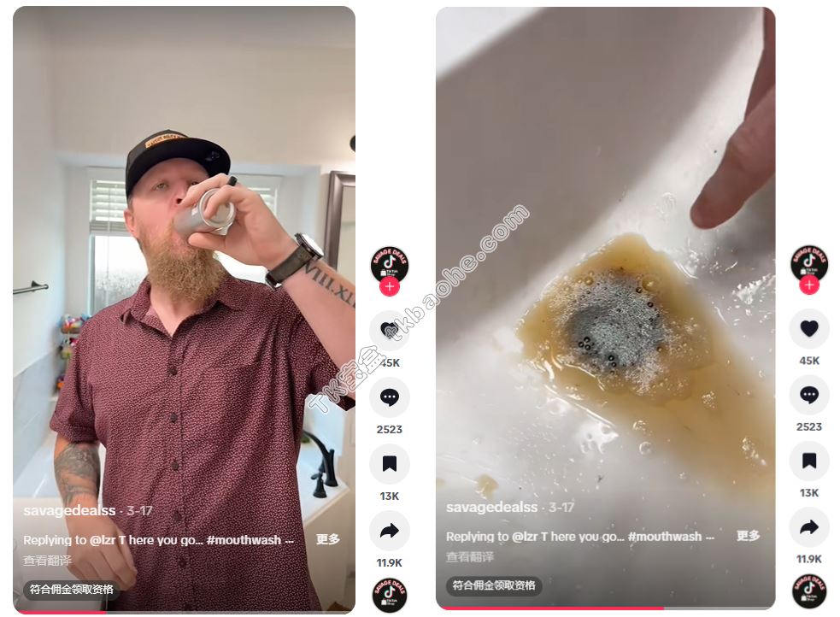The width and height of the screenshot is (840, 617).
Task: Open the left Savage Deals profile avatar
Action: [390, 263]
